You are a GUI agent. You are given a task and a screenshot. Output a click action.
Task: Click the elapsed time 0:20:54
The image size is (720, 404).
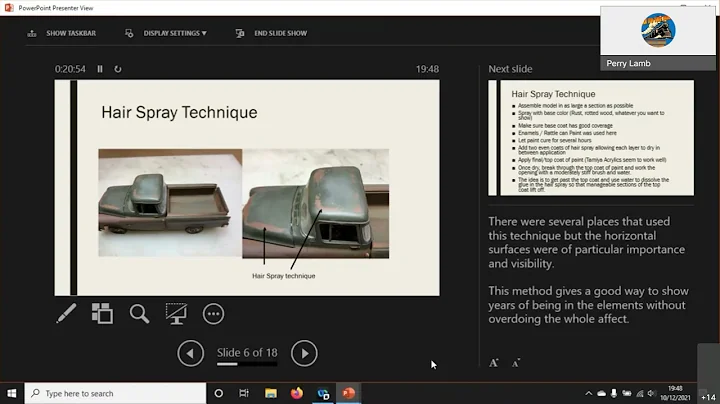click(x=70, y=69)
